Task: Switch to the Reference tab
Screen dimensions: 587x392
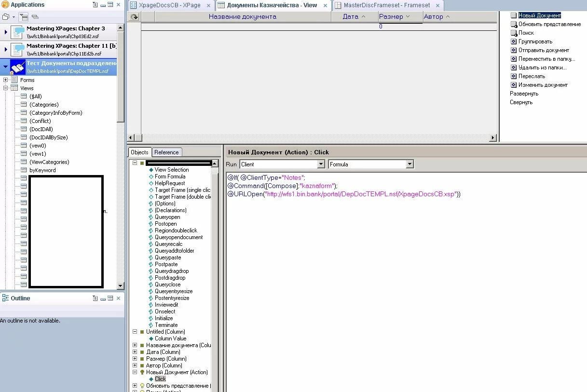Action: tap(166, 152)
